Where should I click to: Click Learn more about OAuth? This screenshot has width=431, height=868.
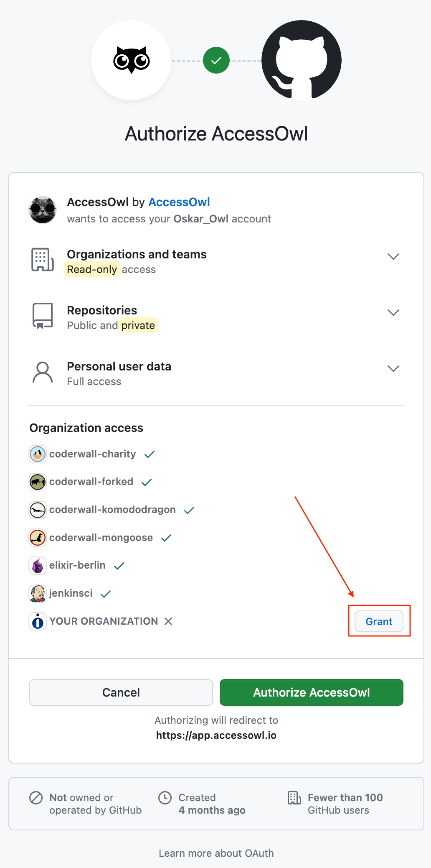point(216,853)
